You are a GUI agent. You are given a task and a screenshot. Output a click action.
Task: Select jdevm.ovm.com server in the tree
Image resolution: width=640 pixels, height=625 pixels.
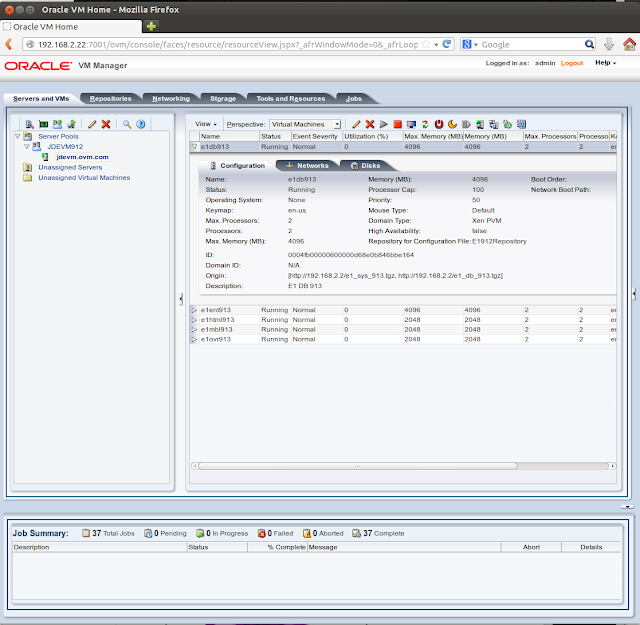pos(82,157)
